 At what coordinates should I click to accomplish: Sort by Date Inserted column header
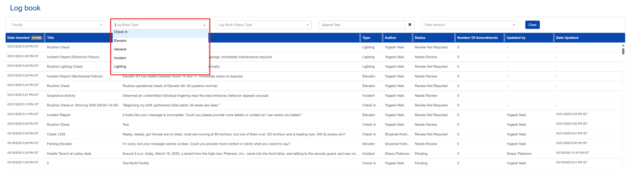click(x=18, y=38)
